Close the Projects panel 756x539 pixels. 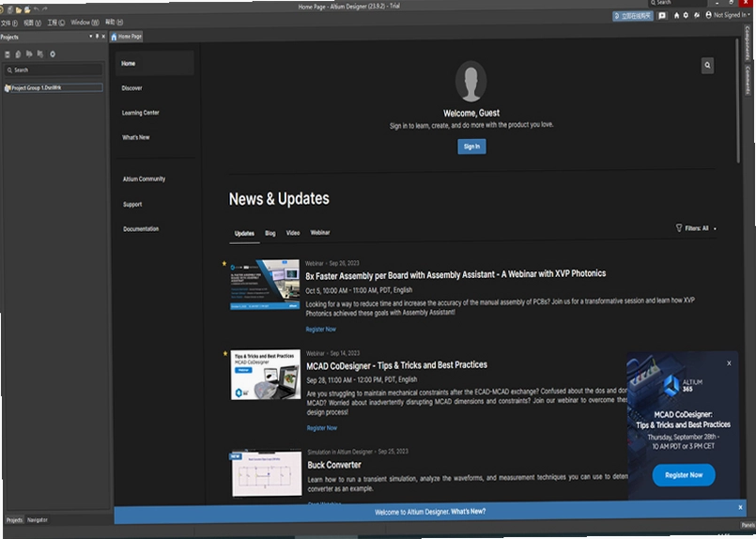[103, 37]
